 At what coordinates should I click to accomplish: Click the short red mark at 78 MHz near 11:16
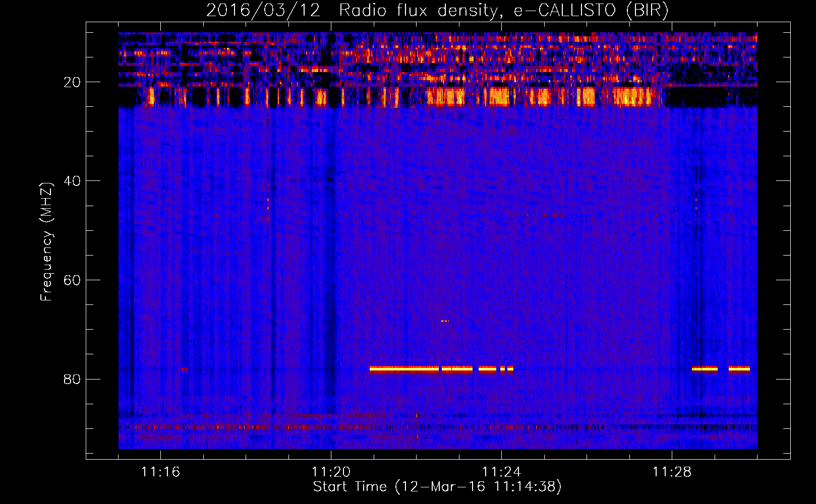click(184, 369)
